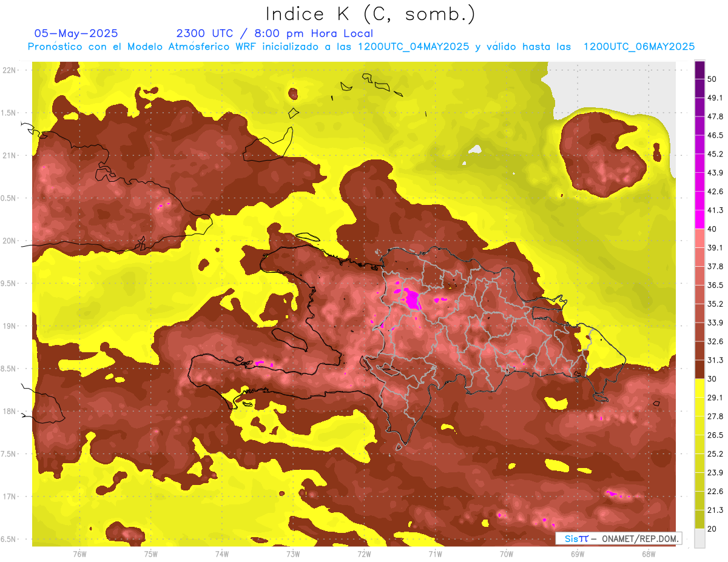
Task: Click 'Pronóstico con el Modelo Atmosferico WRF' text
Action: [143, 46]
